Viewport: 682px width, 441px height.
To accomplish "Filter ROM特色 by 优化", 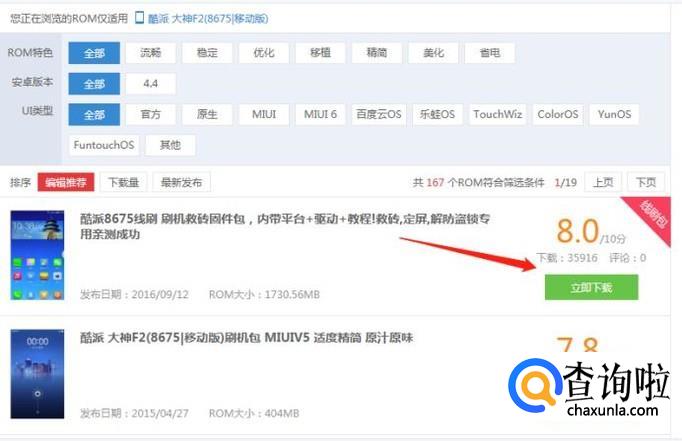I will pos(264,53).
